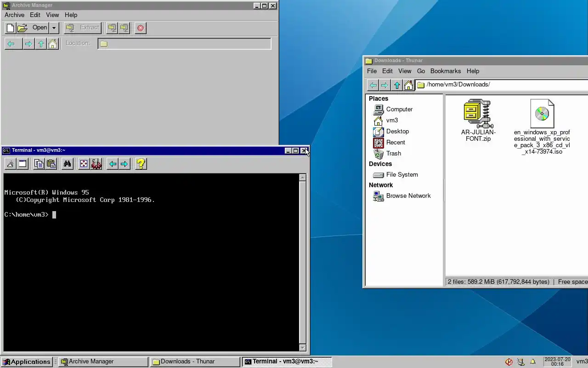Click the Extract button in Archive Manager
Image resolution: width=588 pixels, height=368 pixels.
83,28
